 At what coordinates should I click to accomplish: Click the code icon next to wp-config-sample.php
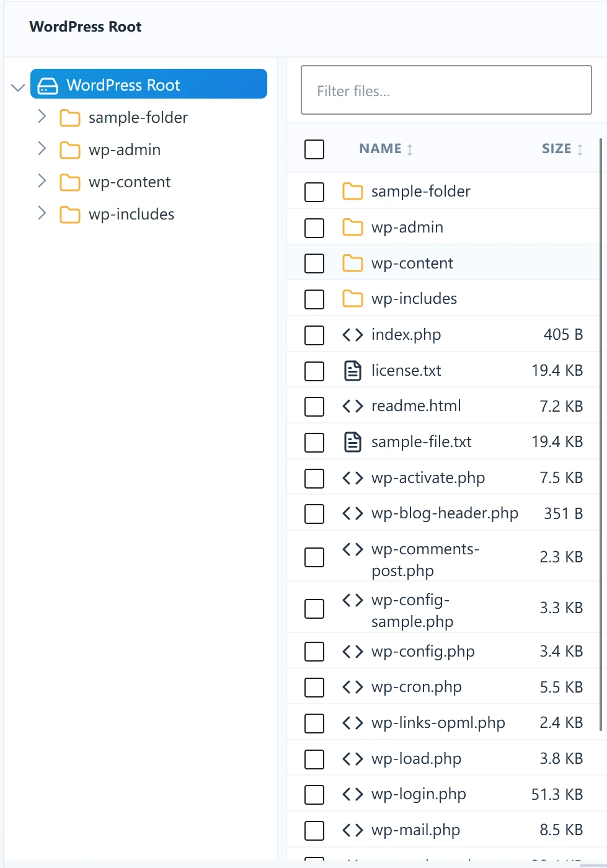point(353,600)
